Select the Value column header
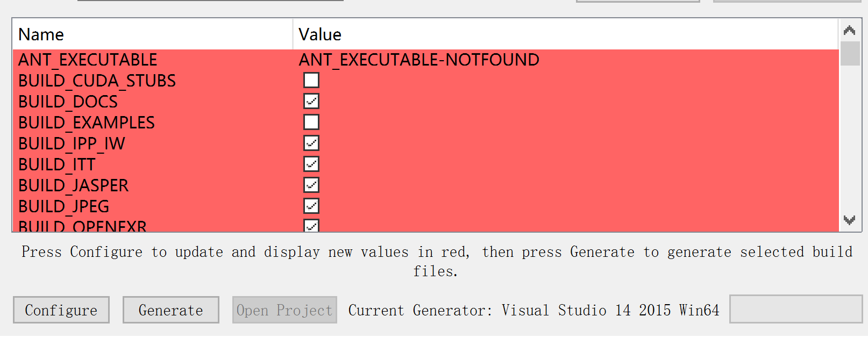 (566, 34)
